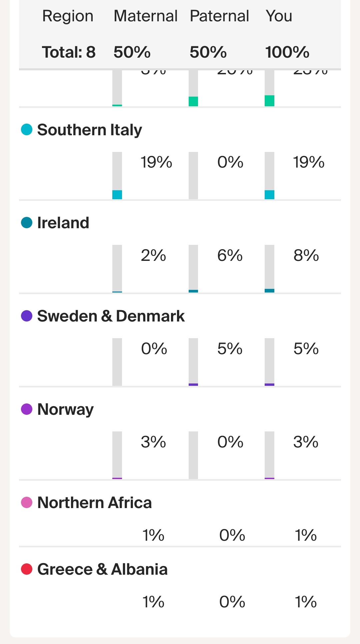Screen dimensions: 360x644
Task: Open the Norway region label
Action: 65,409
